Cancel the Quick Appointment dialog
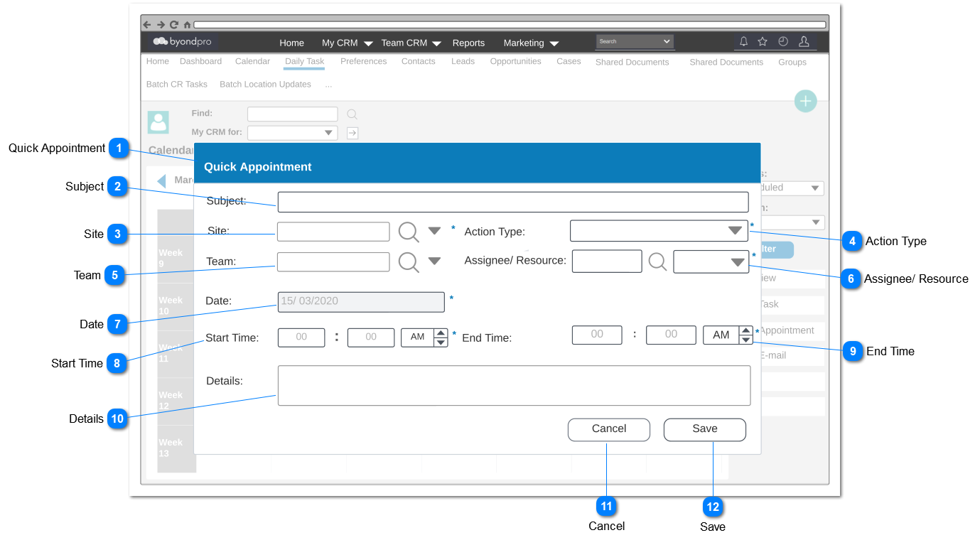 [609, 430]
